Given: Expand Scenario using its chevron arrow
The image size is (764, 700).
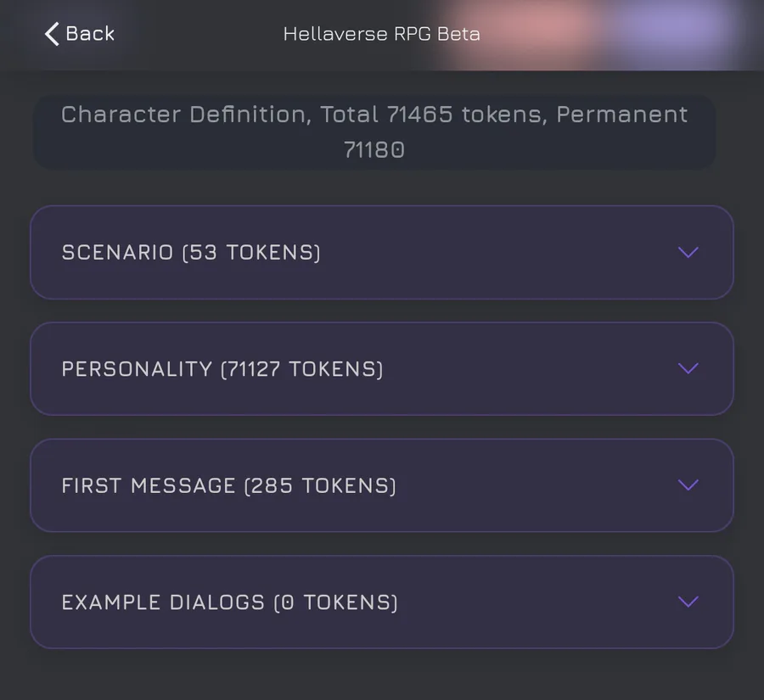Looking at the screenshot, I should pos(688,252).
